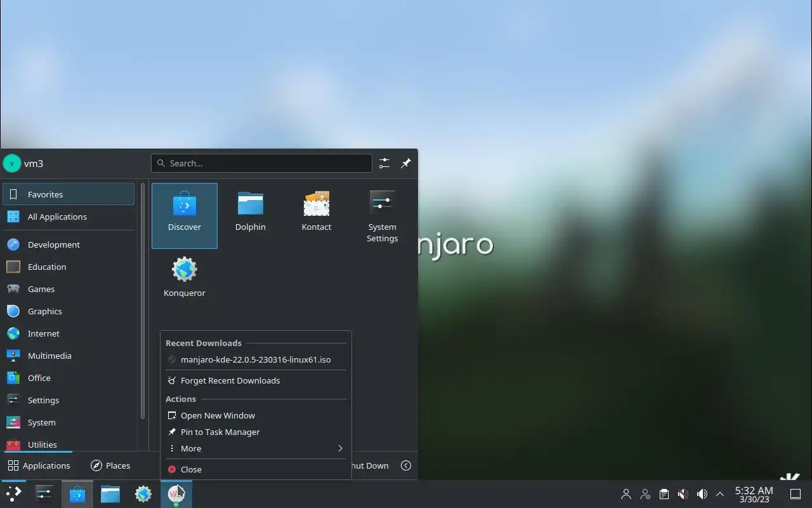This screenshot has width=812, height=508.
Task: Click the second user-settings tray icon
Action: [x=645, y=494]
